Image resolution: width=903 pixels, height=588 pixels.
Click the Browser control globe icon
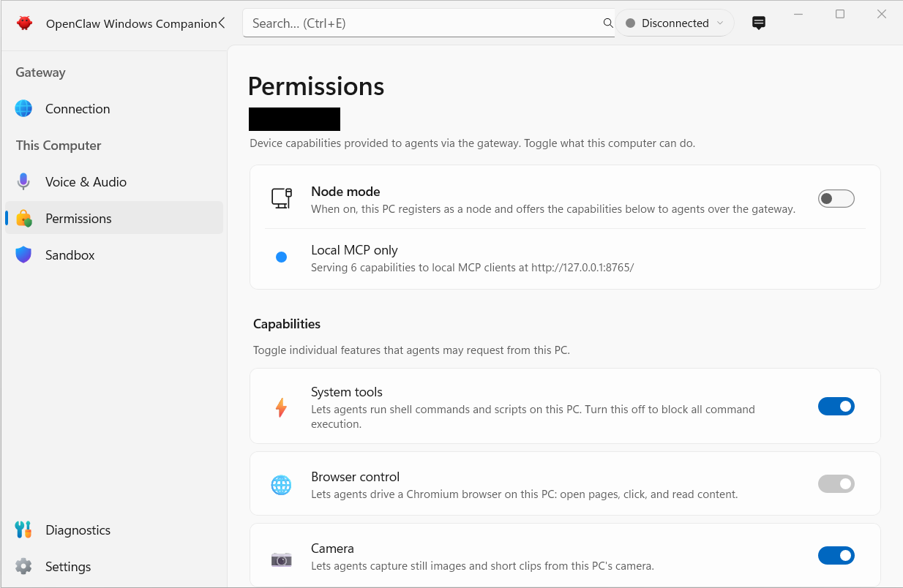click(281, 485)
